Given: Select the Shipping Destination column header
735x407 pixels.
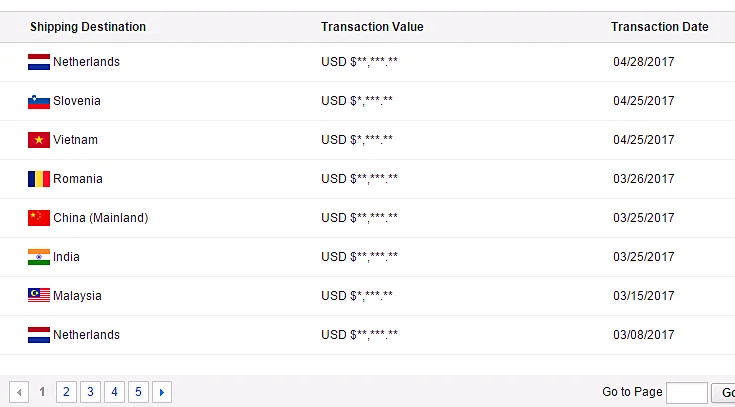Looking at the screenshot, I should (88, 27).
